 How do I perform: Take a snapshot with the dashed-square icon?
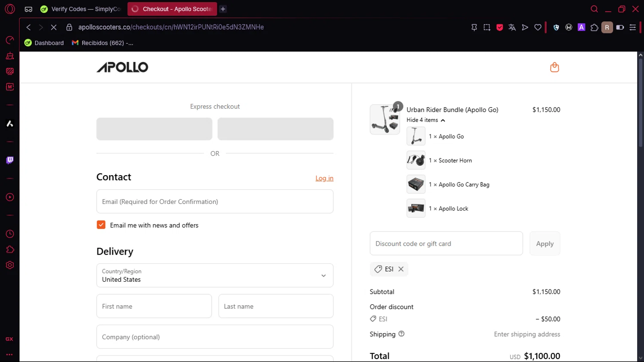click(x=487, y=27)
